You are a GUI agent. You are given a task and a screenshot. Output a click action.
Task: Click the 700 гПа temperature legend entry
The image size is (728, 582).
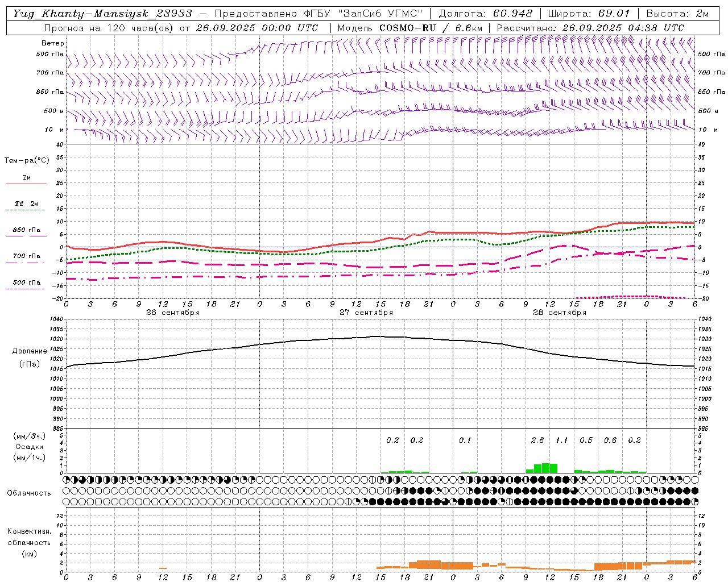pos(26,256)
